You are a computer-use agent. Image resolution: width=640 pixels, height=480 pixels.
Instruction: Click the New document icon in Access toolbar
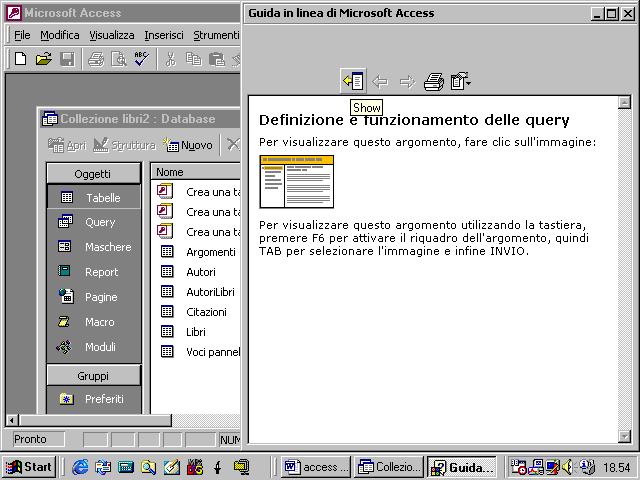(20, 59)
